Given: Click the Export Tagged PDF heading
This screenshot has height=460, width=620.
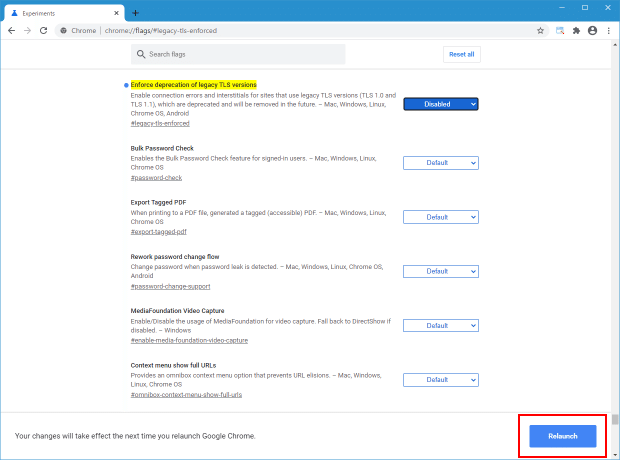Looking at the screenshot, I should coord(158,203).
